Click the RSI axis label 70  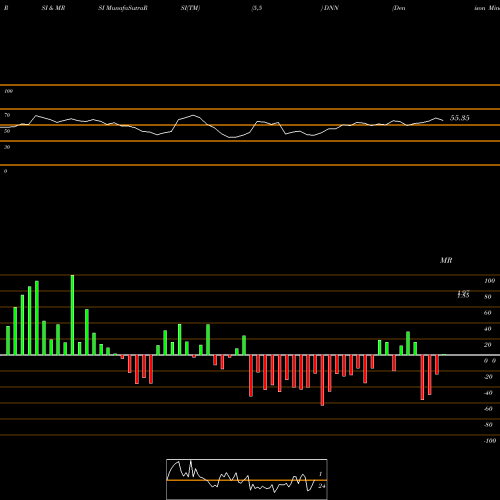pos(7,115)
